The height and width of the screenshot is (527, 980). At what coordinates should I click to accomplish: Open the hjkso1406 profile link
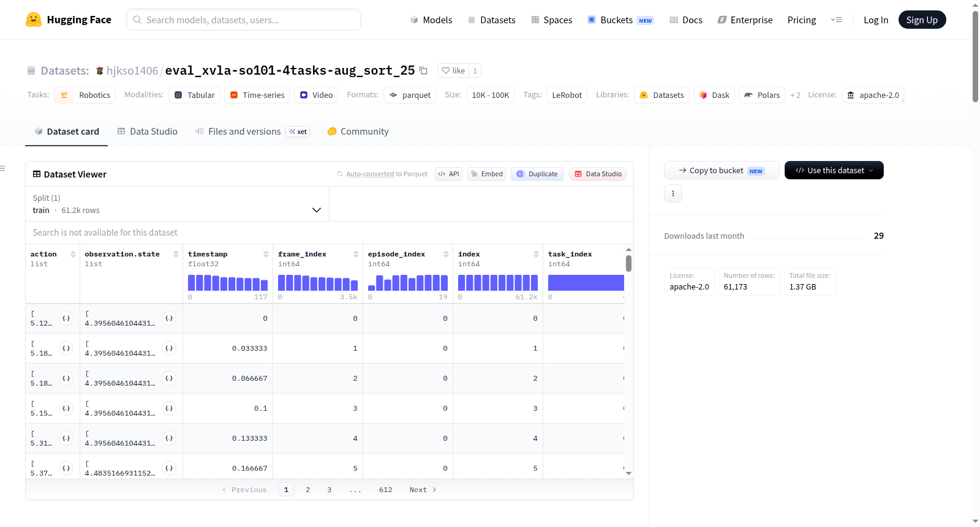[132, 71]
